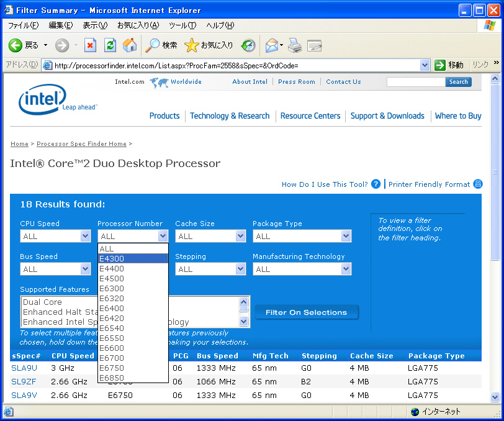Open the Back button history dropdown arrow

pos(46,45)
